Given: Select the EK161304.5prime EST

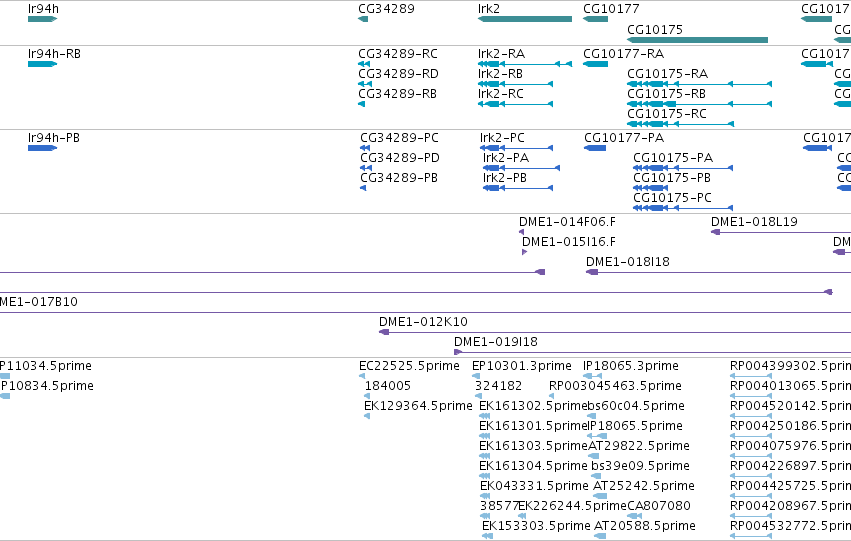Looking at the screenshot, I should click(485, 476).
